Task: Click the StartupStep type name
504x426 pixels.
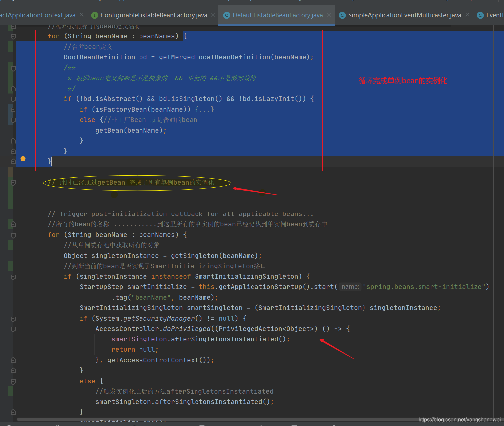Action: [x=101, y=287]
